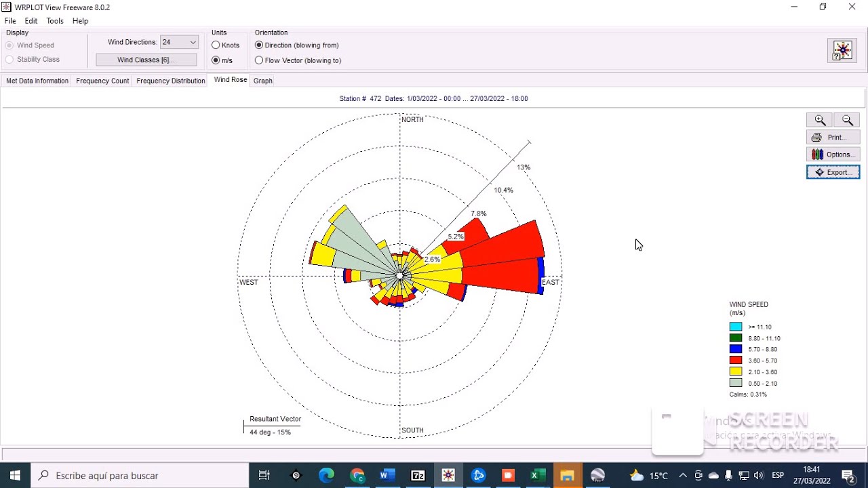The width and height of the screenshot is (868, 488).
Task: Open Google Chrome from the taskbar
Action: [357, 475]
